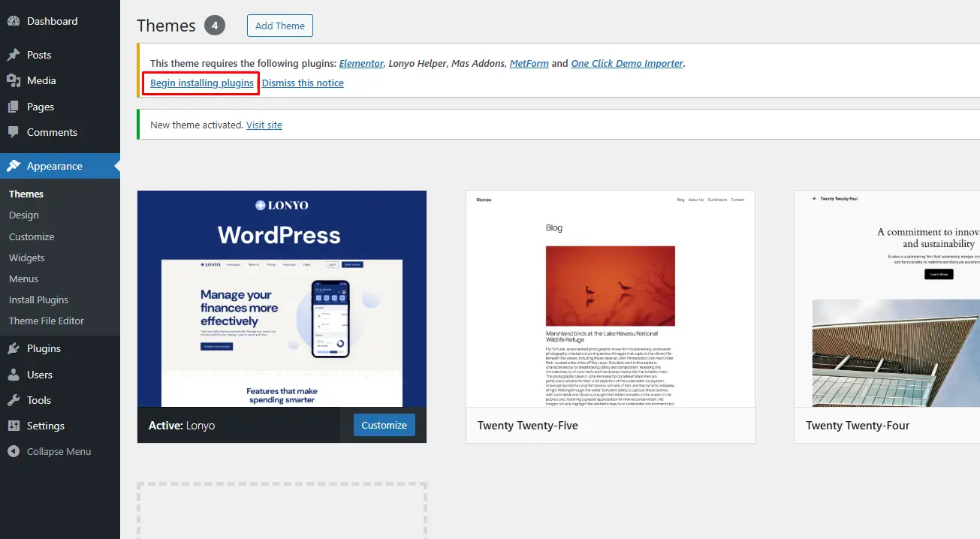Viewport: 980px width, 539px height.
Task: Select the Appearance menu
Action: [60, 166]
